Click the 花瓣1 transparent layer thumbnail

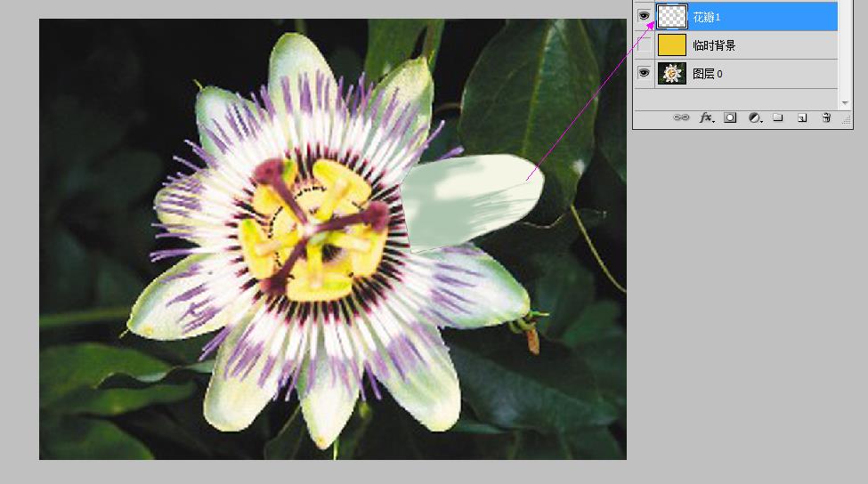click(672, 16)
